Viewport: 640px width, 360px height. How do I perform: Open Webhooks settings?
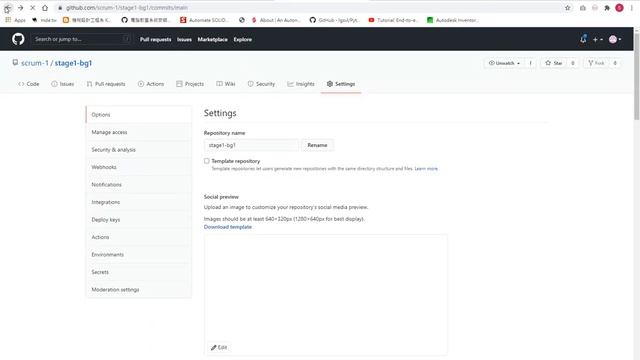point(138,167)
